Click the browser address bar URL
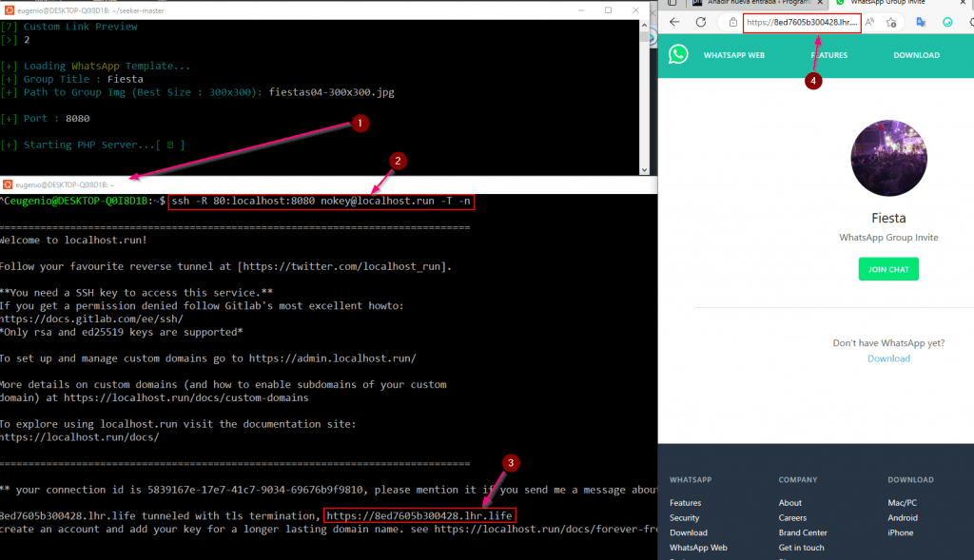 click(801, 23)
